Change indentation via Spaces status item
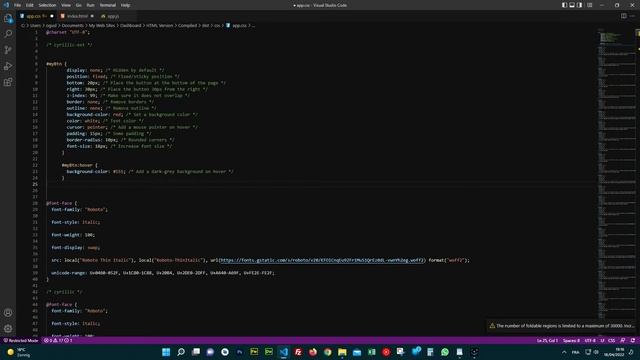The image size is (640, 360). [571, 340]
